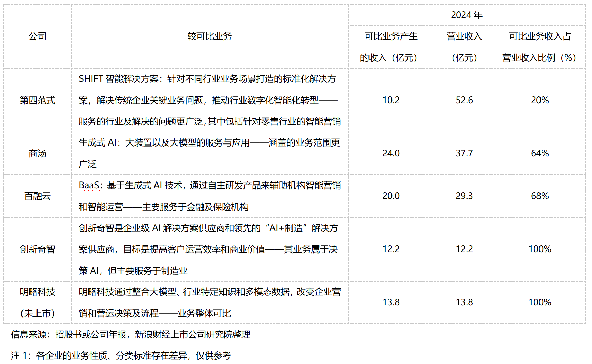The image size is (592, 364).
Task: Select 创新奇智 100% ratio cell
Action: pos(540,249)
